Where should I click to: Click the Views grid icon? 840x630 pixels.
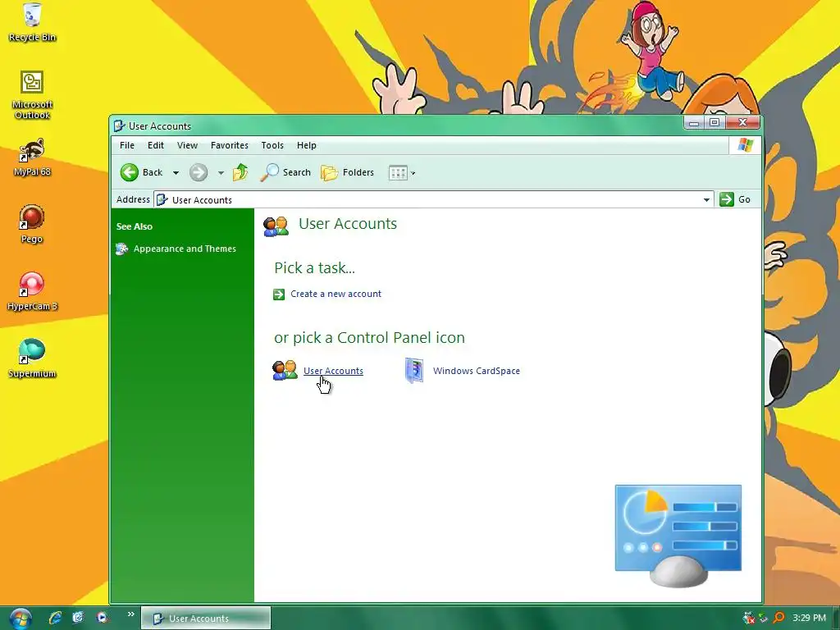[x=398, y=173]
